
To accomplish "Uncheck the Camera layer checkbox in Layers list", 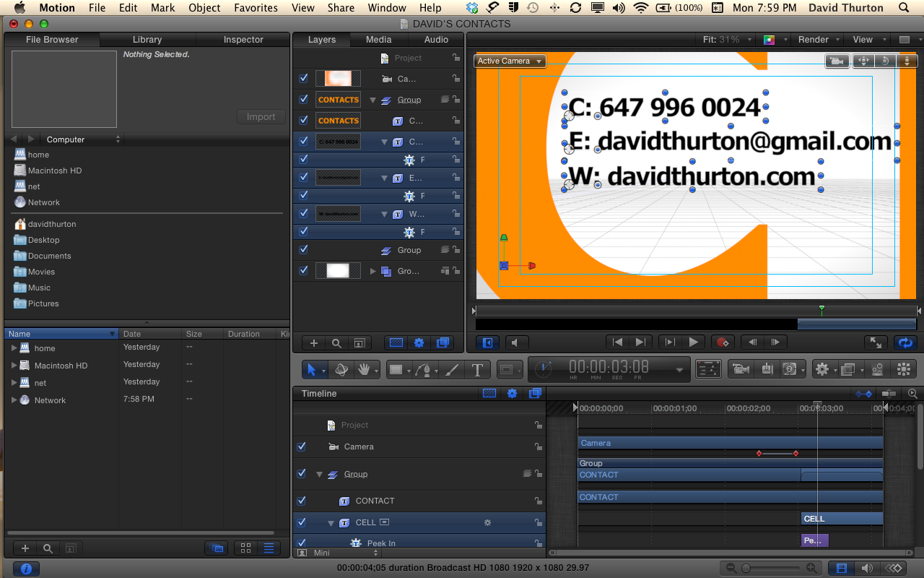I will pos(303,79).
